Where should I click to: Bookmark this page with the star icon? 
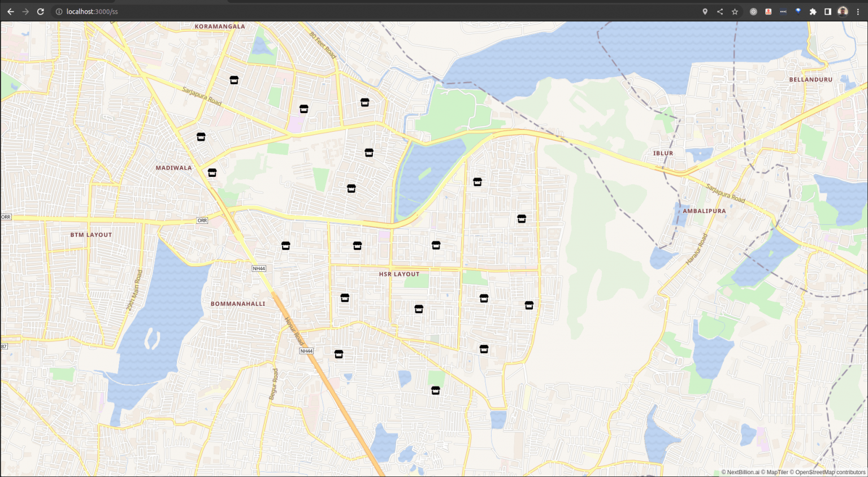point(735,11)
